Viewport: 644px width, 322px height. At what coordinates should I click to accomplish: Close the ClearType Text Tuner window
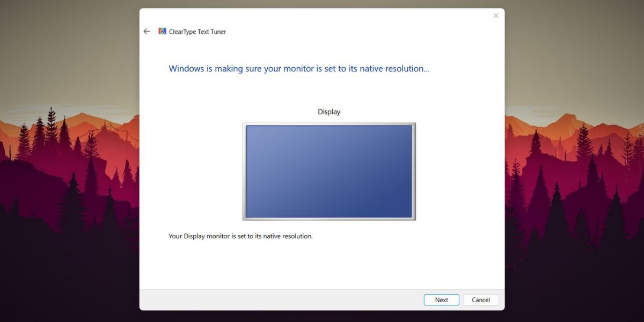pyautogui.click(x=496, y=16)
